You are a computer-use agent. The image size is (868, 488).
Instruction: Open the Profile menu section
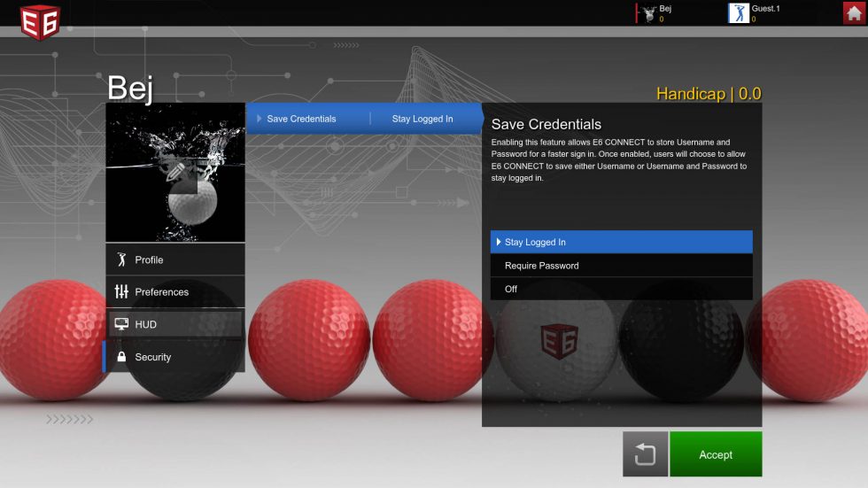tap(175, 259)
